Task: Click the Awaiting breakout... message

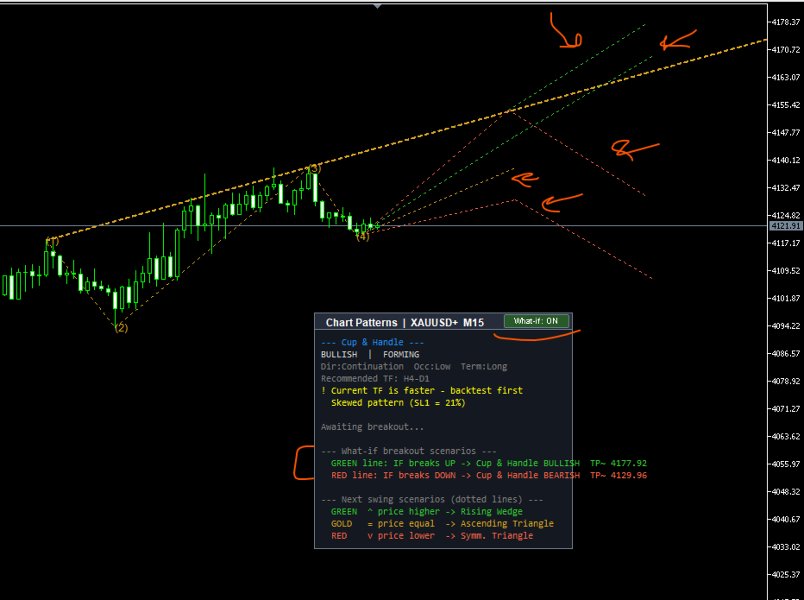Action: (372, 427)
